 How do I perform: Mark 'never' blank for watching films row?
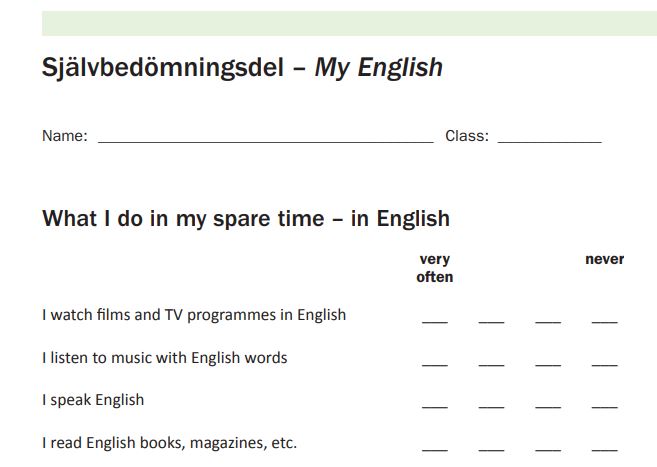(604, 318)
